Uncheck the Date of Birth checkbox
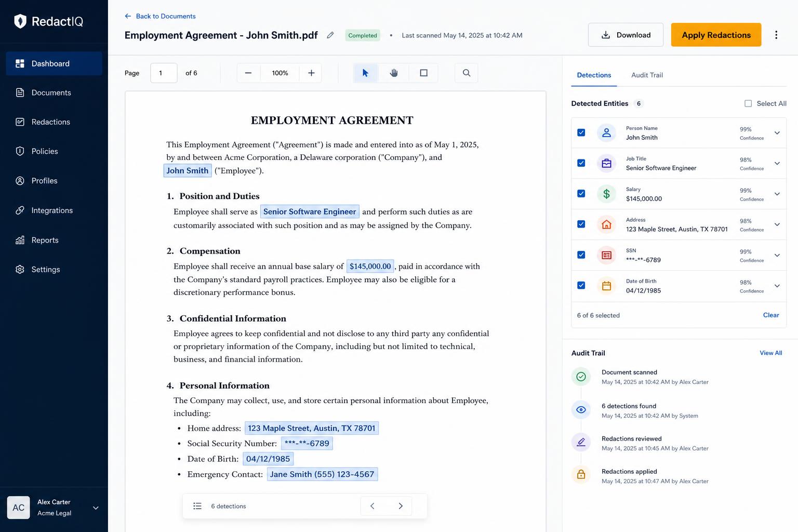Image resolution: width=798 pixels, height=532 pixels. (x=581, y=285)
